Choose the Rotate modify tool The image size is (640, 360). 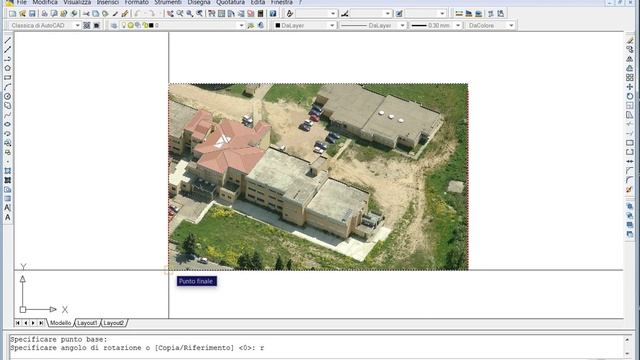630,96
